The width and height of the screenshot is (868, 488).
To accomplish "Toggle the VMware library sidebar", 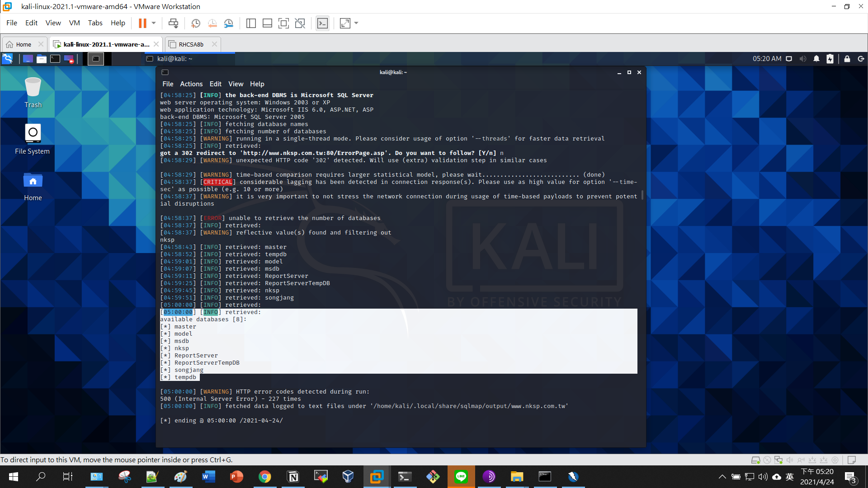I will coord(251,23).
